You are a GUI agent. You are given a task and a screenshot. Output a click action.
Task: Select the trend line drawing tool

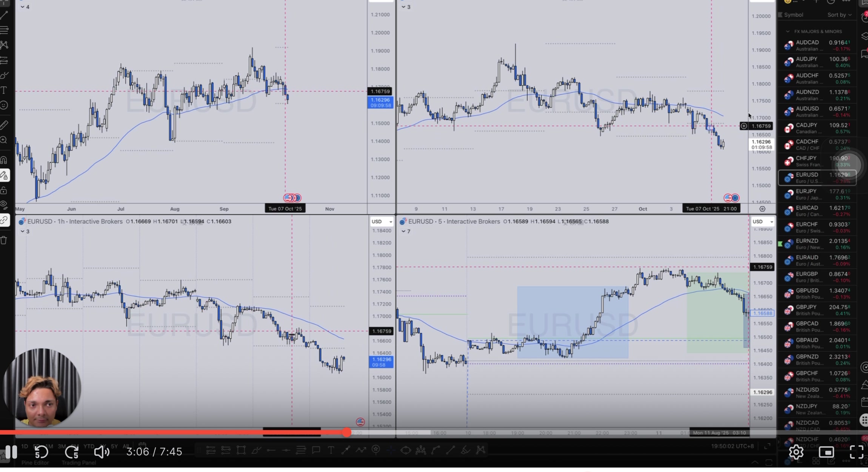click(x=4, y=15)
